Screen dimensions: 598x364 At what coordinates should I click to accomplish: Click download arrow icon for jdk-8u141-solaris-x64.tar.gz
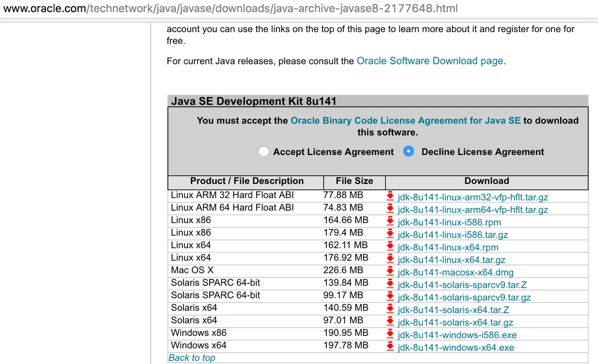pyautogui.click(x=390, y=321)
